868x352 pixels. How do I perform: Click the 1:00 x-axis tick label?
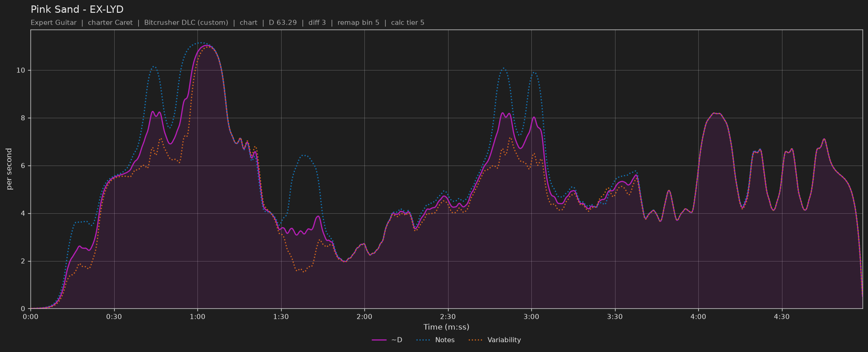[197, 317]
